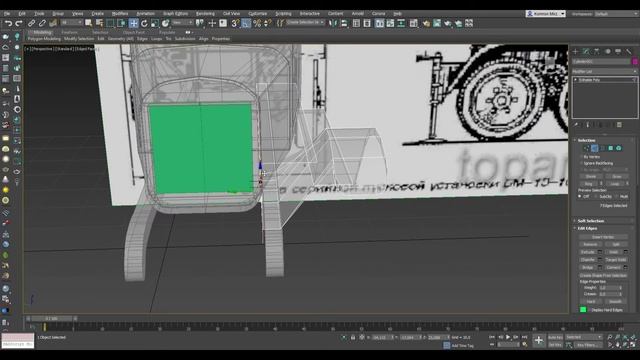Viewport: 640px width, 360px height.
Task: Enable the Ignore Backfacing checkbox
Action: click(x=582, y=163)
